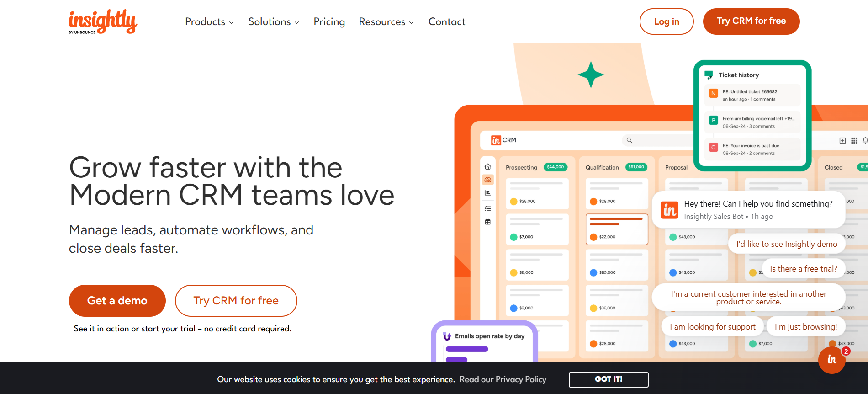Click "RE: Untitled ticket 266682" entry
Screen dimensions: 868x394
[752, 95]
